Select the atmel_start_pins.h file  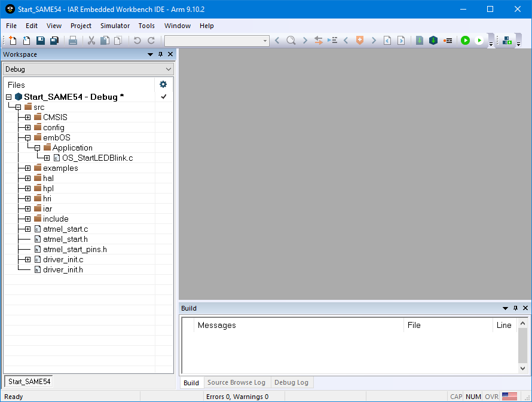75,249
